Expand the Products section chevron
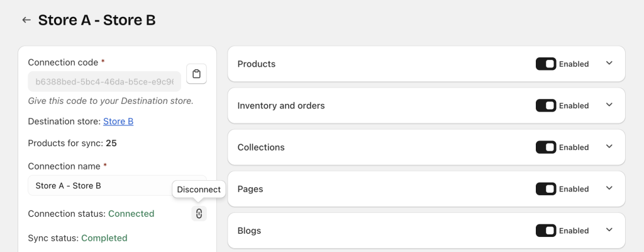The width and height of the screenshot is (644, 252). (609, 63)
